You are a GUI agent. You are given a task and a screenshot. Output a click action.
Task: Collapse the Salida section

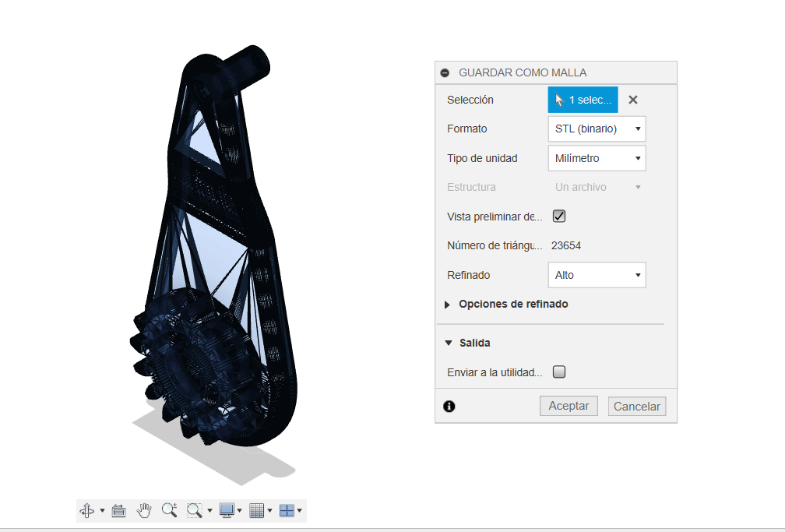pyautogui.click(x=448, y=344)
